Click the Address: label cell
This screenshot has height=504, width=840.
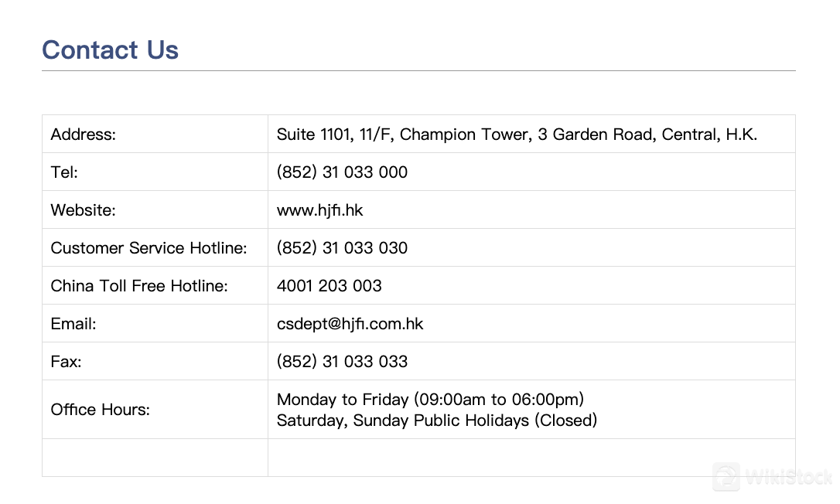tap(155, 134)
